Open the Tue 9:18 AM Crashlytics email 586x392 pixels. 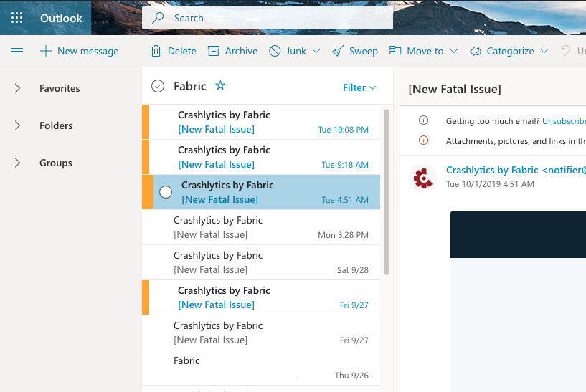[x=261, y=157]
